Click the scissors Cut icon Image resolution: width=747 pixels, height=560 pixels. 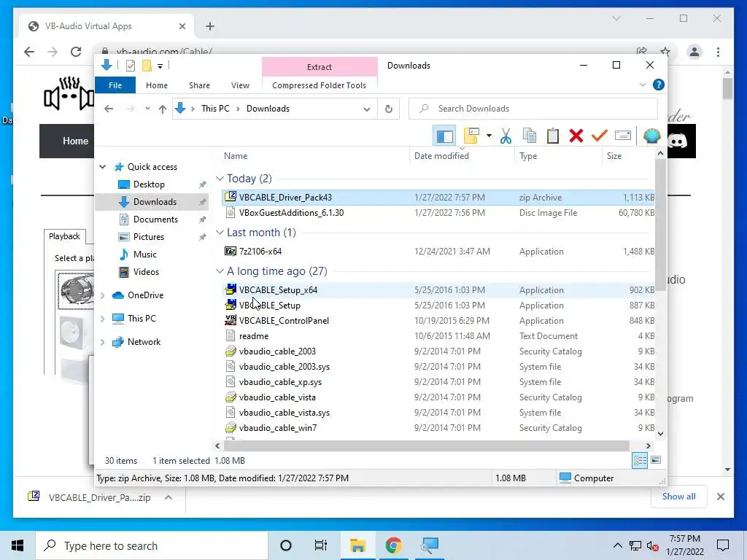(506, 136)
